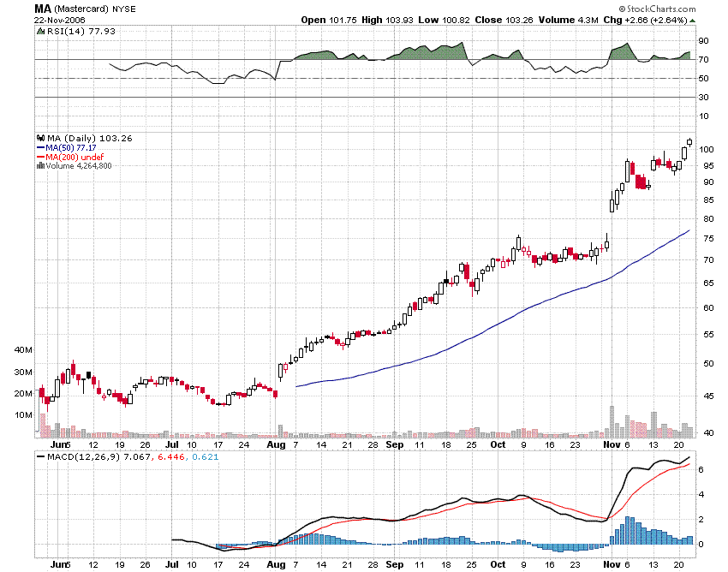Click the '10' level on the RSI axis
The image size is (728, 572).
pos(704,116)
